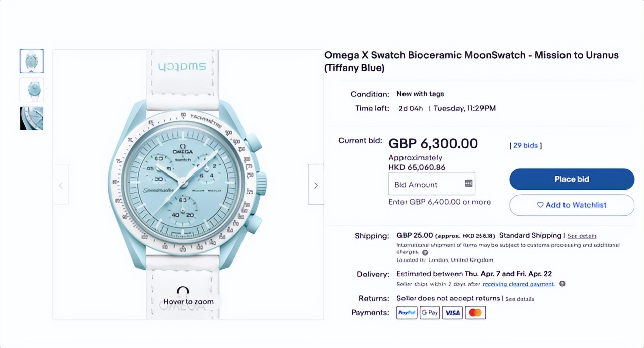Click the PayPal payment icon
Viewport: 644px width, 348px height.
[407, 312]
